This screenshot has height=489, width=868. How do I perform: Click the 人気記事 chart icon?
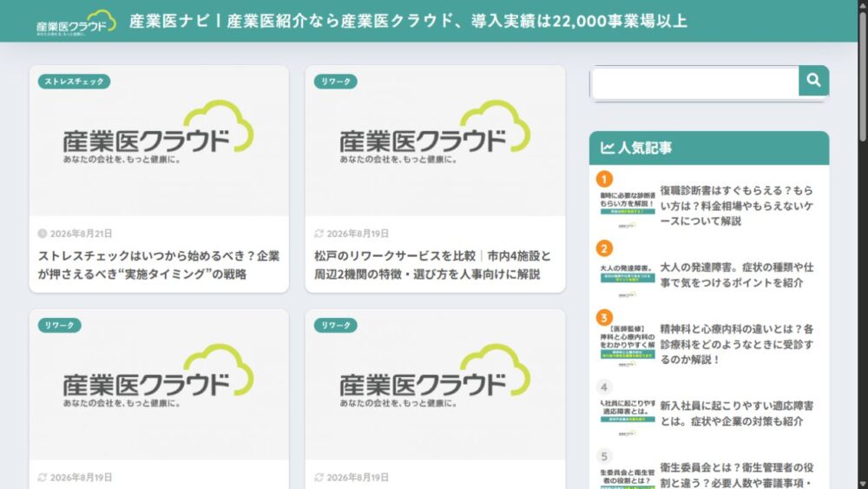(608, 148)
